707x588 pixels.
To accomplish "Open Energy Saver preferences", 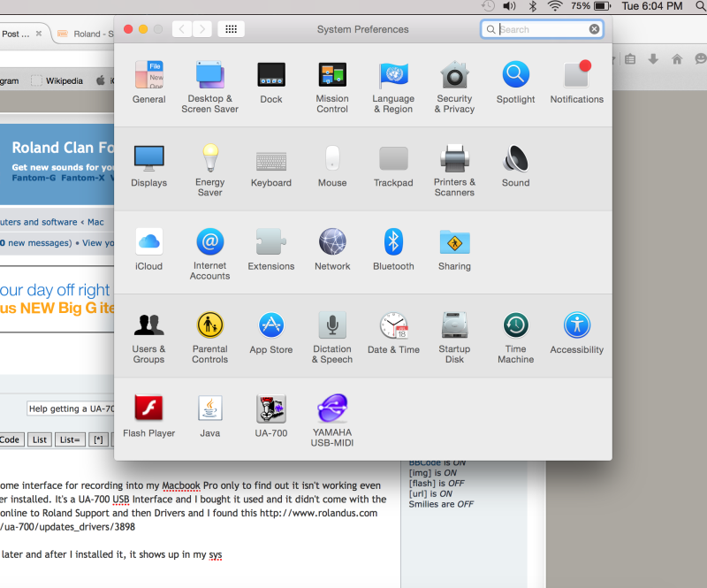I will [x=209, y=171].
